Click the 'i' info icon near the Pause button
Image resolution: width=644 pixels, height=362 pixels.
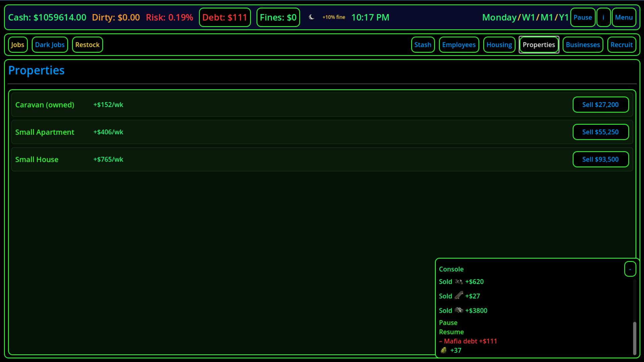pyautogui.click(x=603, y=17)
